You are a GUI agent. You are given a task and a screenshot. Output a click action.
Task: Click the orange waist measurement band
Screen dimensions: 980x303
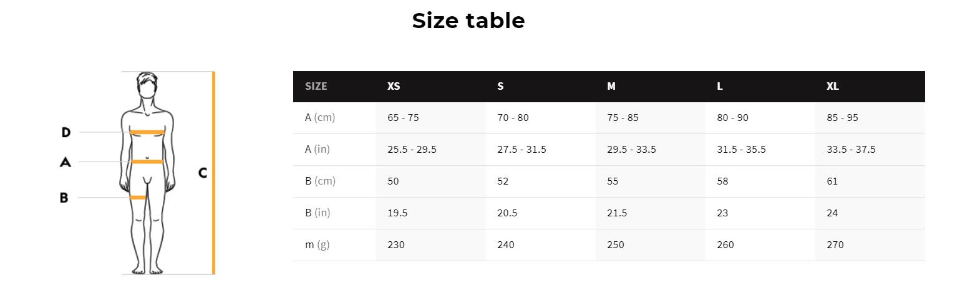(x=147, y=162)
